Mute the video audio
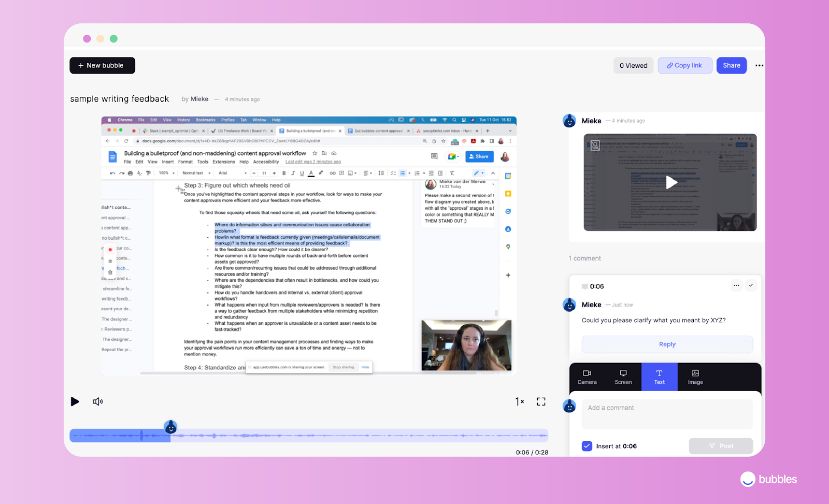 click(97, 401)
